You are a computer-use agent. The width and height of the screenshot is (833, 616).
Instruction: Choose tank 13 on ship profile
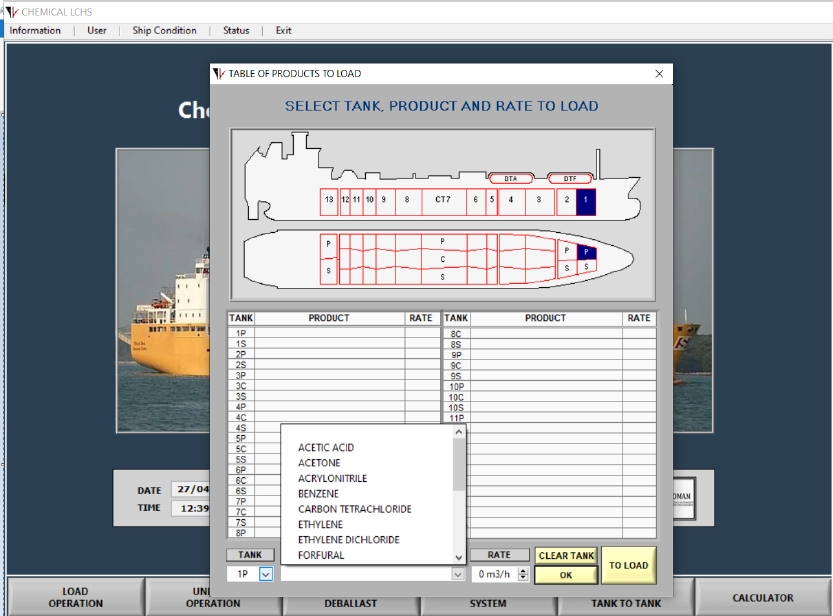[x=329, y=200]
